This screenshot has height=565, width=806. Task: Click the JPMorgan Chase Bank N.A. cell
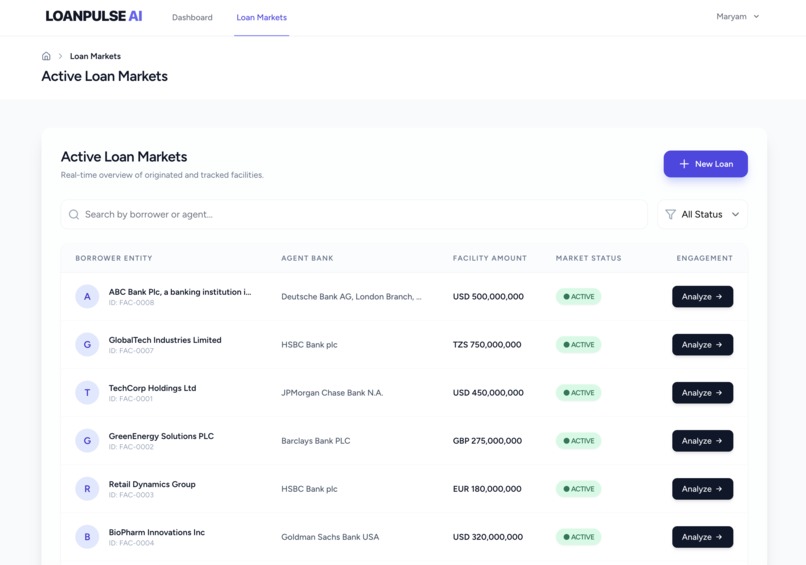(332, 393)
